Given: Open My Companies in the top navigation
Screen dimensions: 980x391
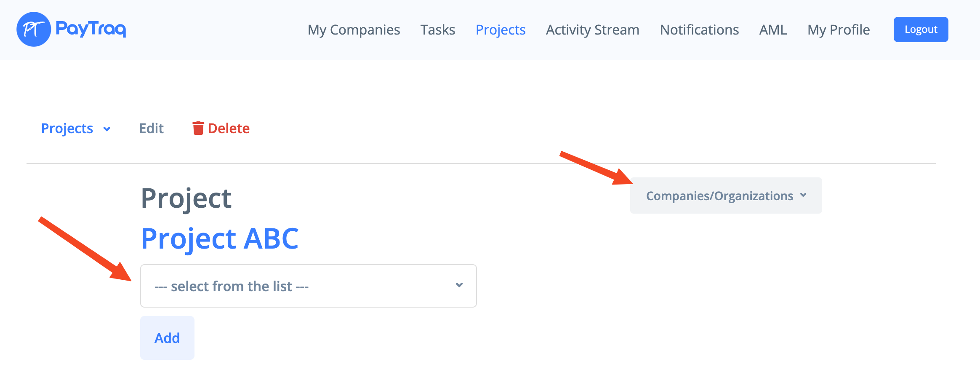Looking at the screenshot, I should 354,30.
